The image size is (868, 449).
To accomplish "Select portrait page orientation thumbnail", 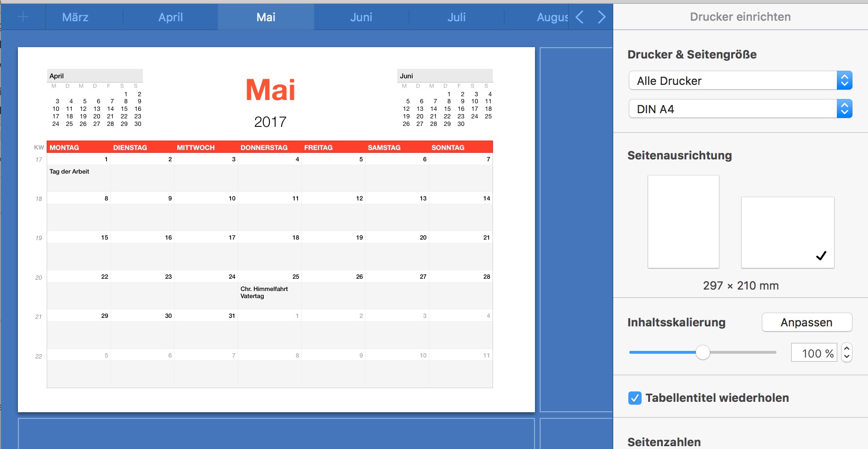I will click(x=683, y=222).
